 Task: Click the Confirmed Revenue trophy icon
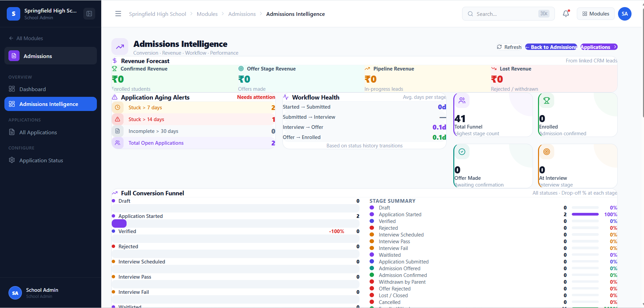tap(115, 68)
